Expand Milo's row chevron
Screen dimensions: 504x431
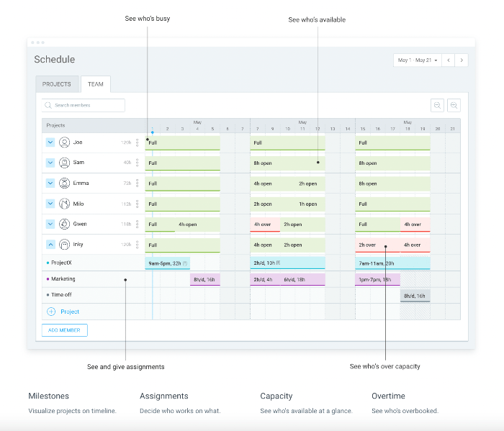[50, 204]
